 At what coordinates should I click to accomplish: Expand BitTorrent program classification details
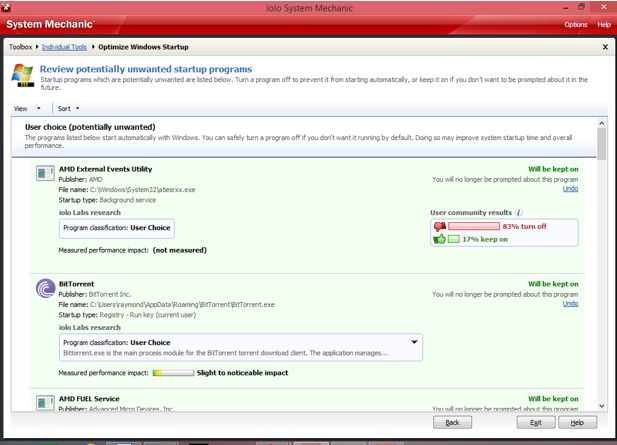(x=414, y=342)
